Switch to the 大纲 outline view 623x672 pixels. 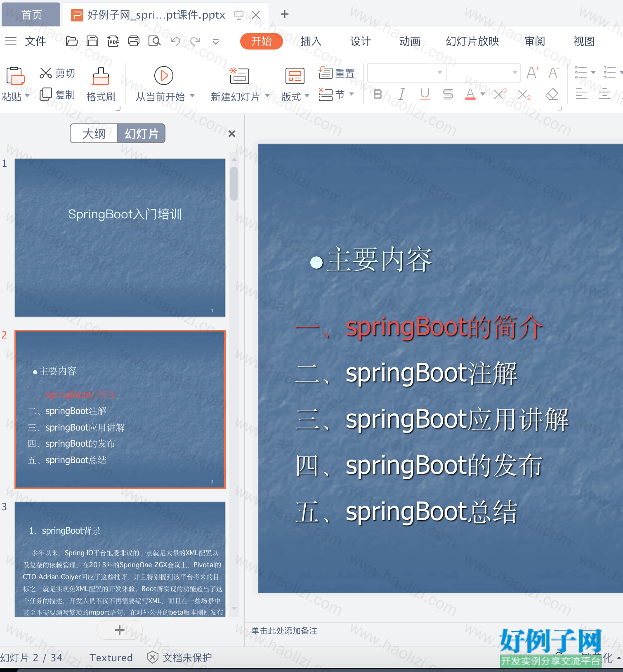(94, 134)
